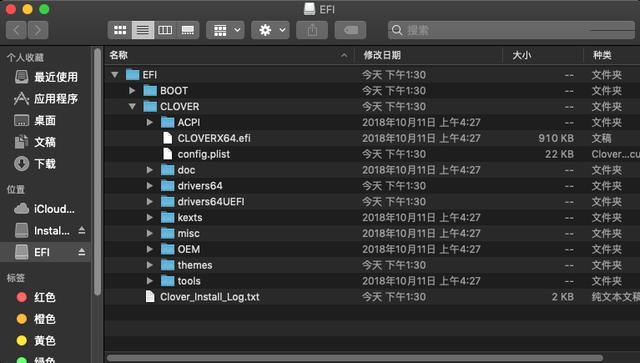This screenshot has height=363, width=640.
Task: Click the 22 KB size value
Action: pyautogui.click(x=559, y=154)
